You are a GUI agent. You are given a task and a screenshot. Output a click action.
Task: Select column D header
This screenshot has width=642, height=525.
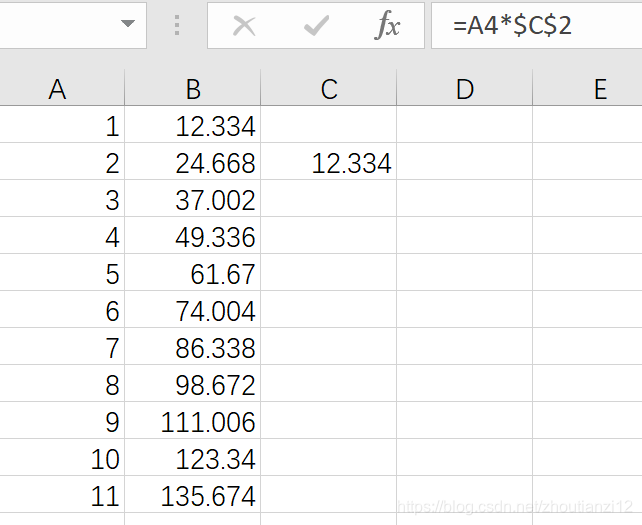(465, 88)
